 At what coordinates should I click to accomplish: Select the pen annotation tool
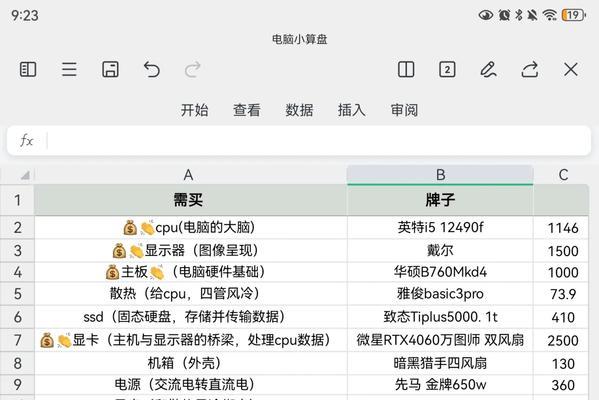[488, 70]
